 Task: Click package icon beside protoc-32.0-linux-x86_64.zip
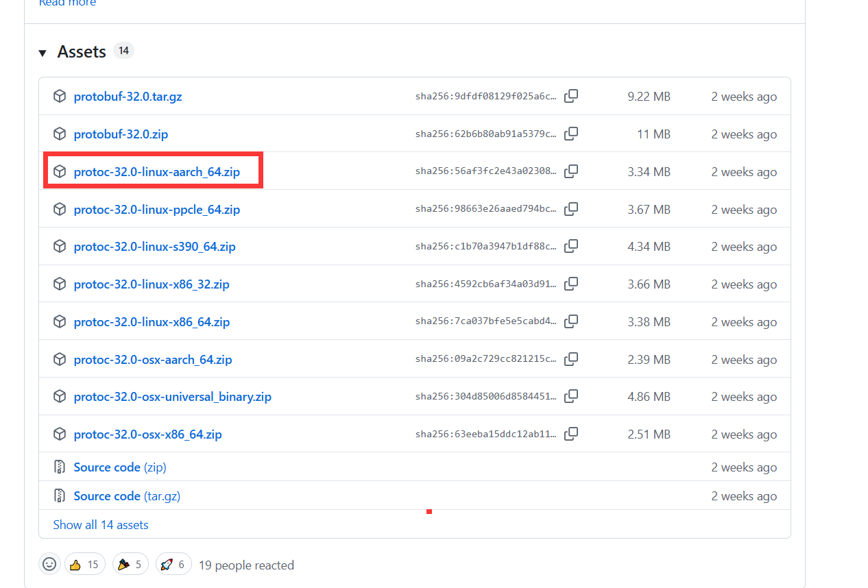pos(60,321)
